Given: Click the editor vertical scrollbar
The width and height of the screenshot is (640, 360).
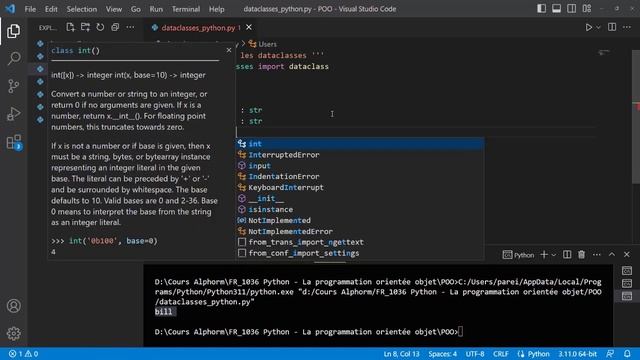Looking at the screenshot, I should click(636, 116).
